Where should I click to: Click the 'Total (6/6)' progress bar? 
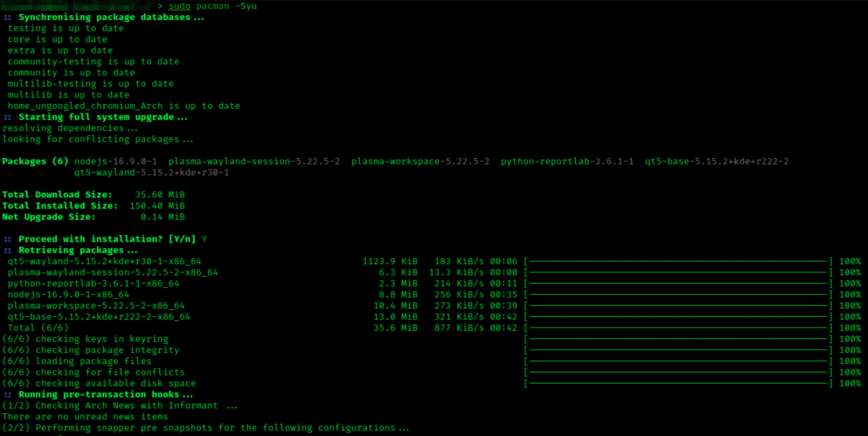[678, 327]
